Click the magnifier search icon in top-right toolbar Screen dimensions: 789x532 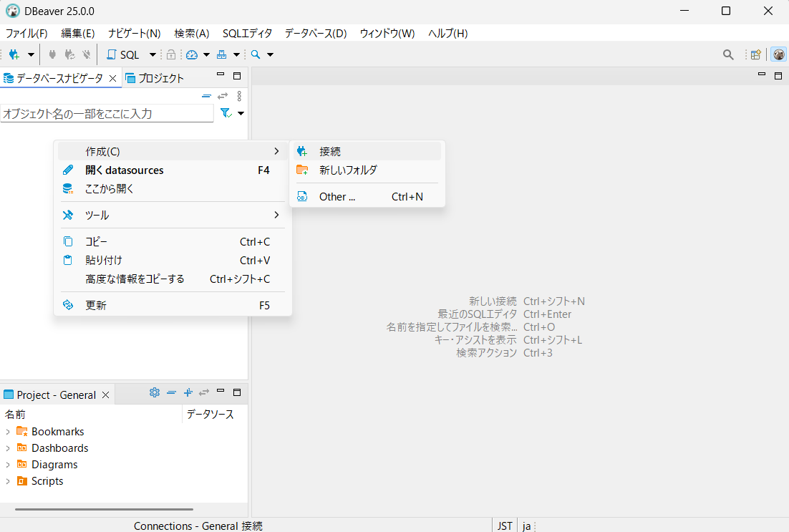pos(728,54)
